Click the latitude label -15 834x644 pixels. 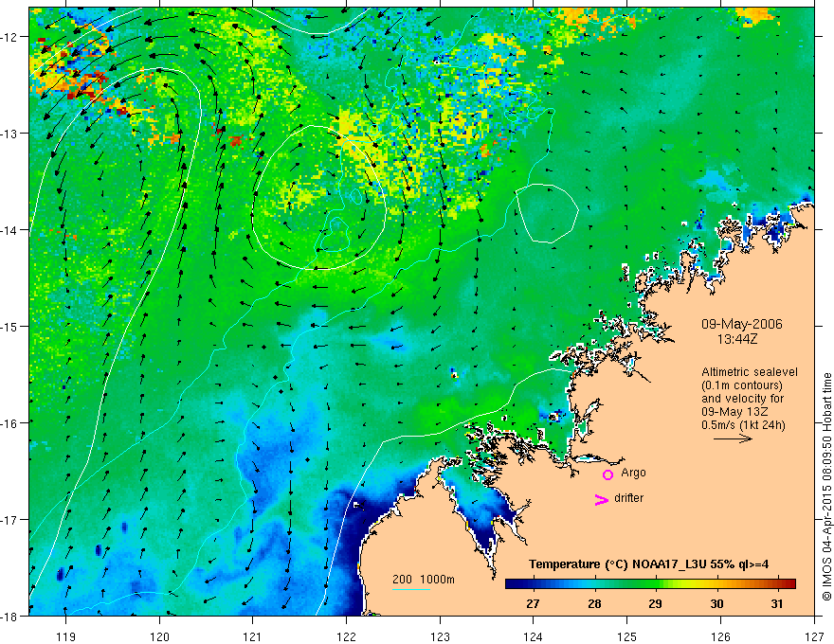9,326
